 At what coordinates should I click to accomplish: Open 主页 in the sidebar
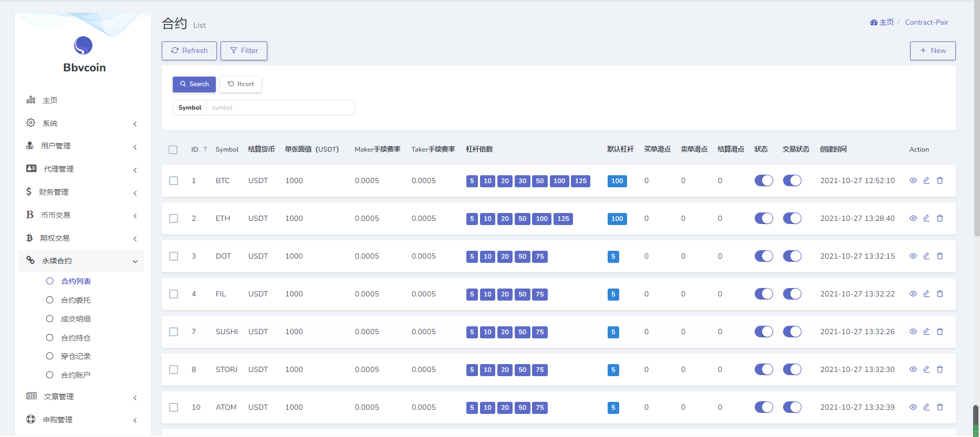[x=81, y=100]
